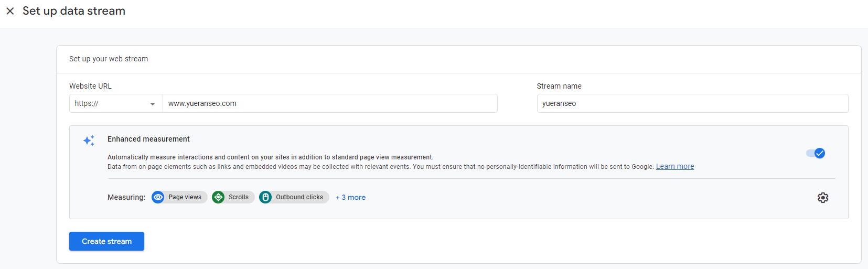Image resolution: width=868 pixels, height=269 pixels.
Task: Click the Enhanced measurement sparkle icon
Action: click(x=89, y=140)
